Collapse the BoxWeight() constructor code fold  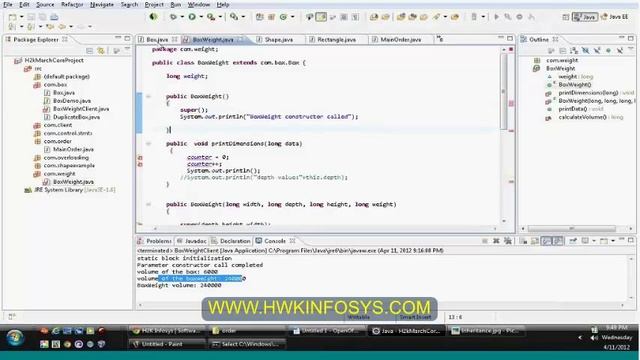click(149, 96)
